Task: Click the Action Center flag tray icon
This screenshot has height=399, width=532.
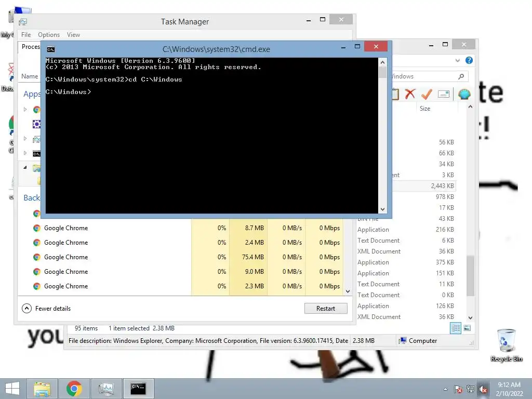Action: coord(458,389)
